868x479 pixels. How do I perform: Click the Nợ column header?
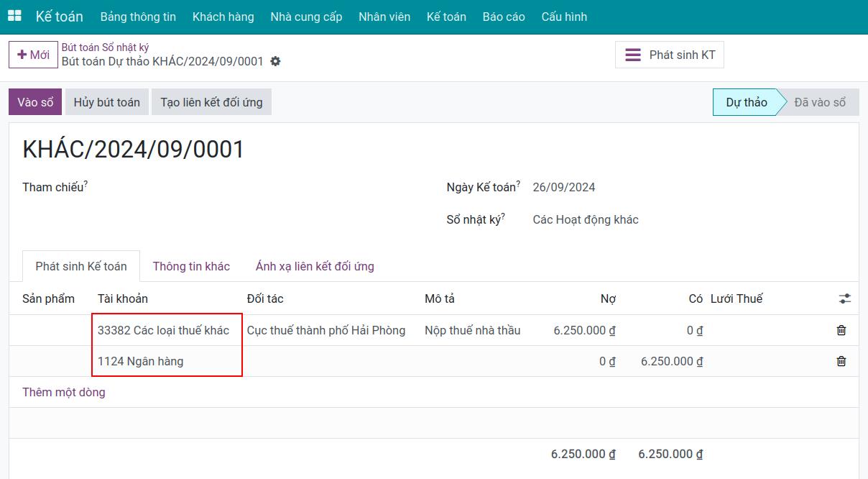tap(608, 298)
